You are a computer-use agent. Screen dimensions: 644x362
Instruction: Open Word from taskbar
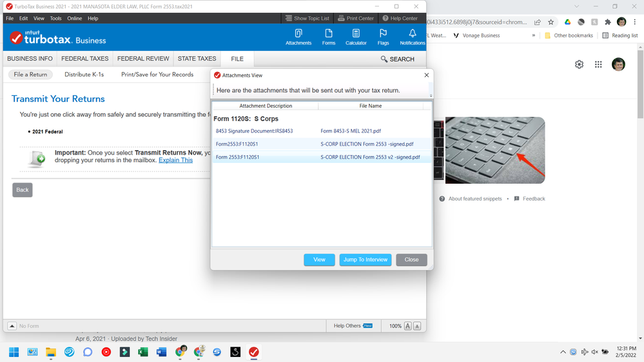(161, 352)
